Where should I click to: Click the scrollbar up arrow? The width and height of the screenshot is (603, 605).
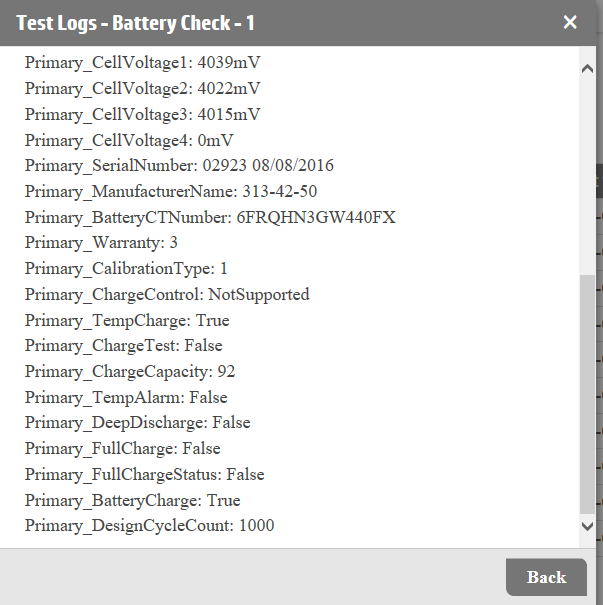(587, 69)
